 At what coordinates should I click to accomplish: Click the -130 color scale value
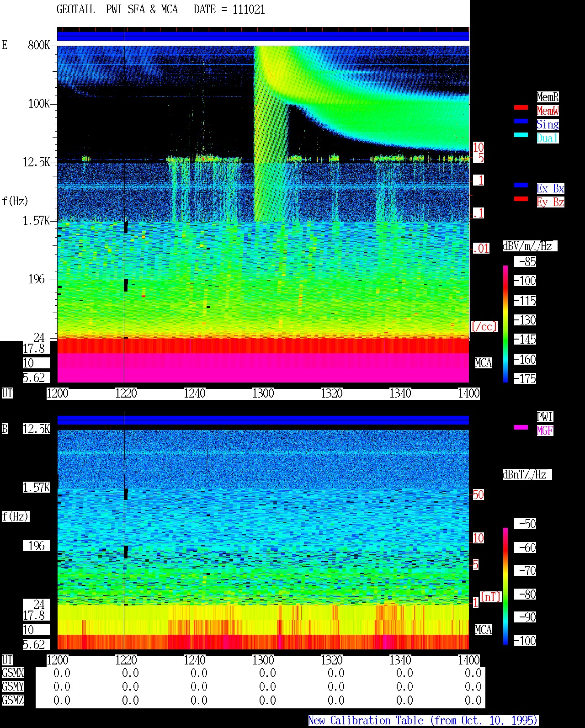[525, 320]
